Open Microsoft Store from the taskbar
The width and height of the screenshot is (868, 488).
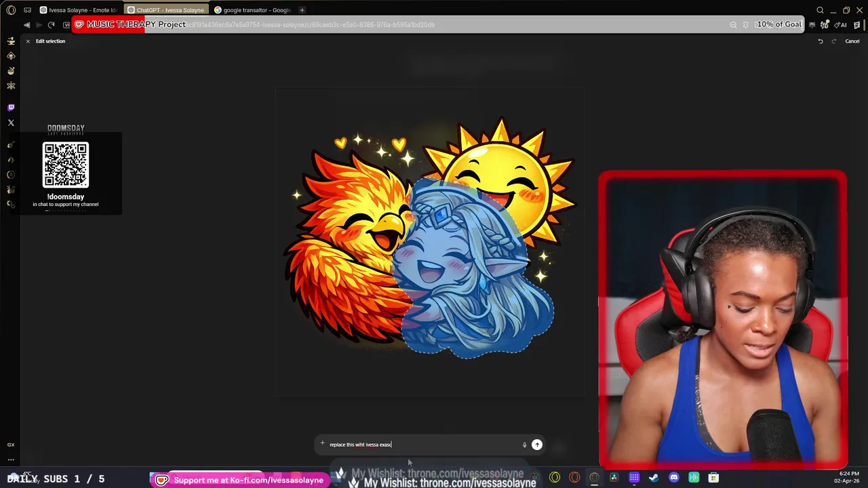click(713, 478)
